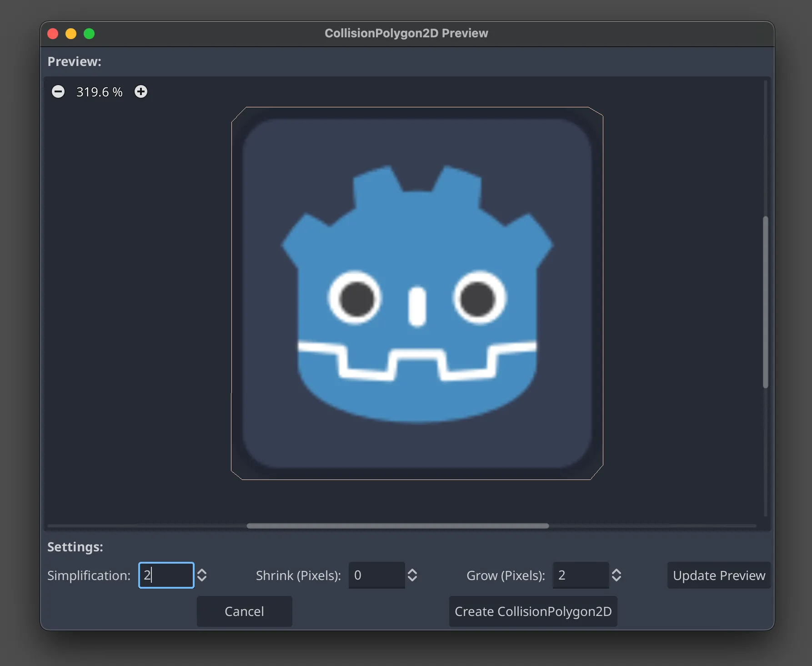
Task: Minimize the window with yellow button
Action: coord(71,34)
